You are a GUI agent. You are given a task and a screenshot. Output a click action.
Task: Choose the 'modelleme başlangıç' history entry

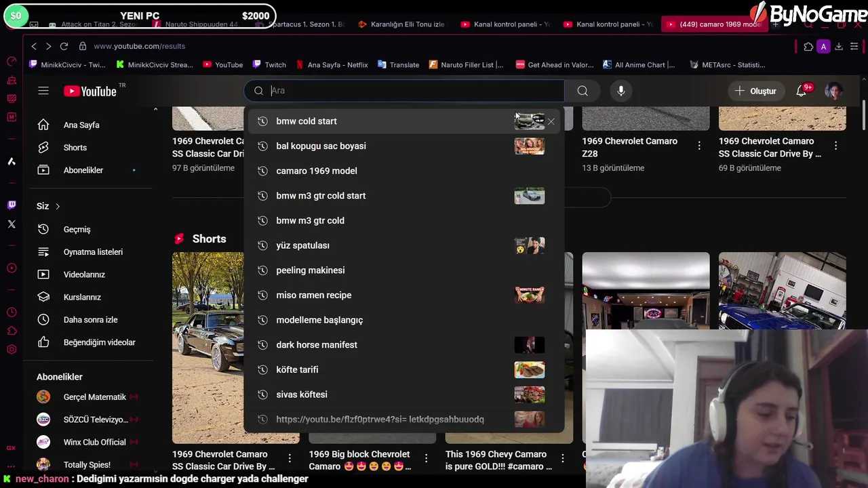pyautogui.click(x=404, y=320)
